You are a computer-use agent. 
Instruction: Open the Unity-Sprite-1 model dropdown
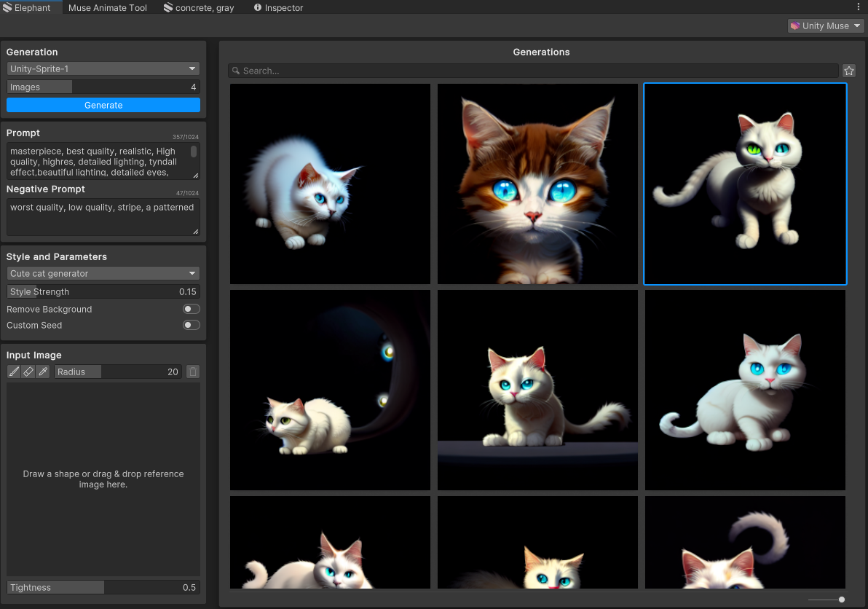pyautogui.click(x=103, y=68)
